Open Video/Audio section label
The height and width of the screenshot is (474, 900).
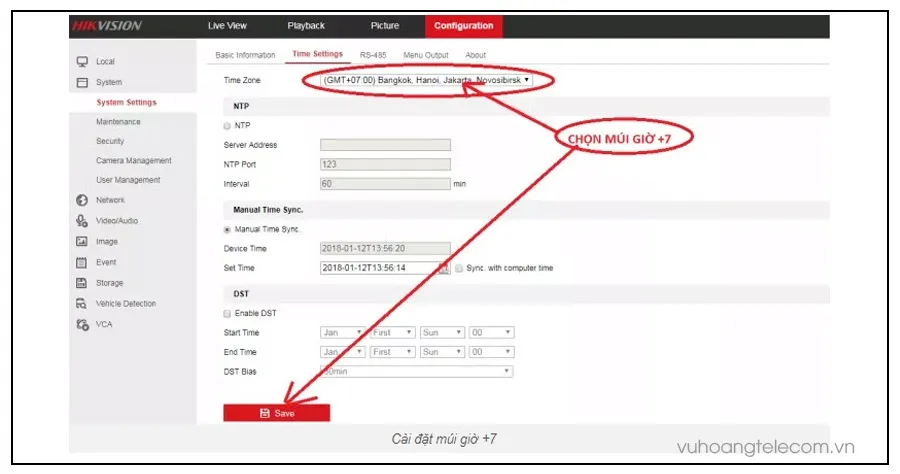click(x=117, y=221)
